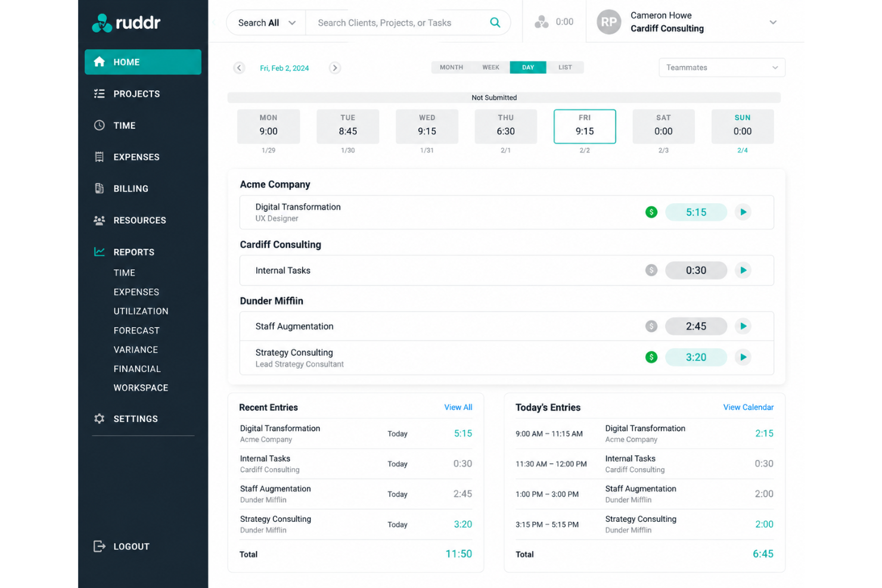Switch to the List view

point(565,67)
